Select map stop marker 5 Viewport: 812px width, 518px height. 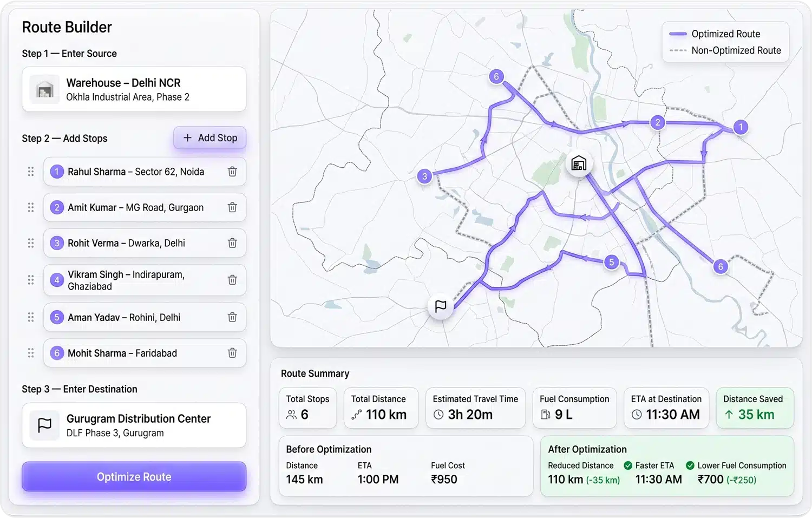point(612,263)
